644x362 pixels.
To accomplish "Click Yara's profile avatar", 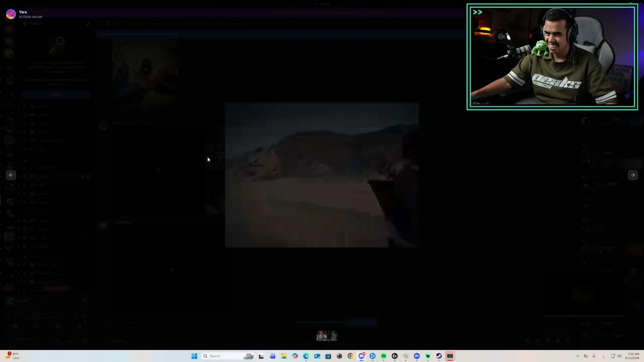I will [11, 14].
